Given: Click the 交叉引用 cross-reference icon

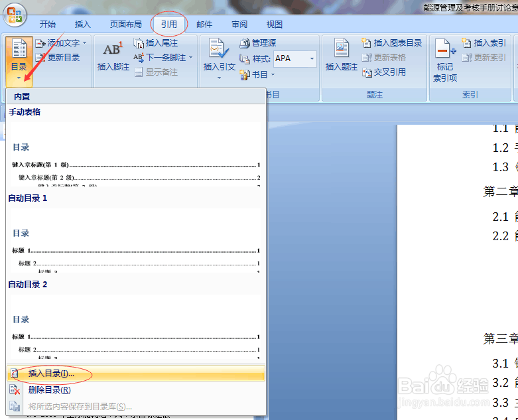Looking at the screenshot, I should click(x=367, y=72).
